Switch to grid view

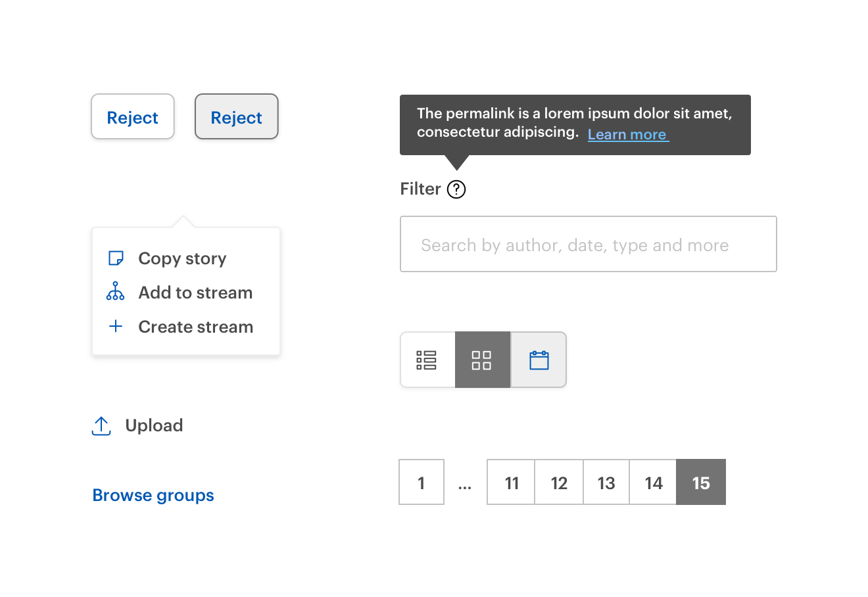(x=482, y=360)
